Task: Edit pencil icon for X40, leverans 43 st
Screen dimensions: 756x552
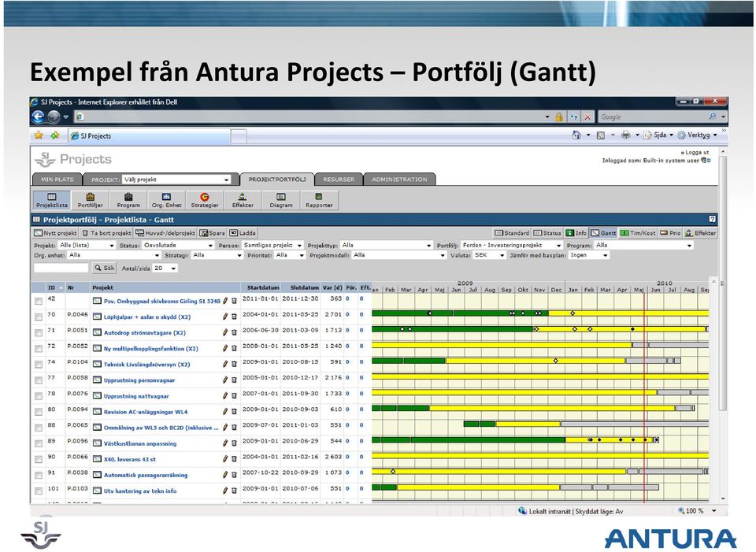Action: coord(224,459)
